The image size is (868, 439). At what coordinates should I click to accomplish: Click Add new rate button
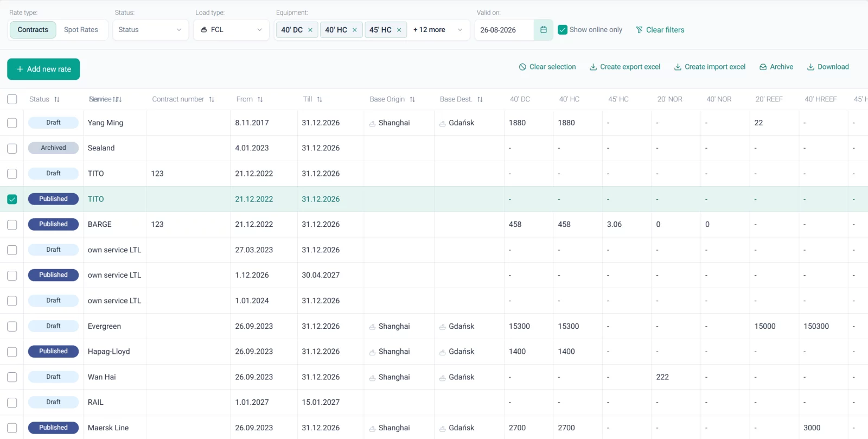[x=43, y=69]
